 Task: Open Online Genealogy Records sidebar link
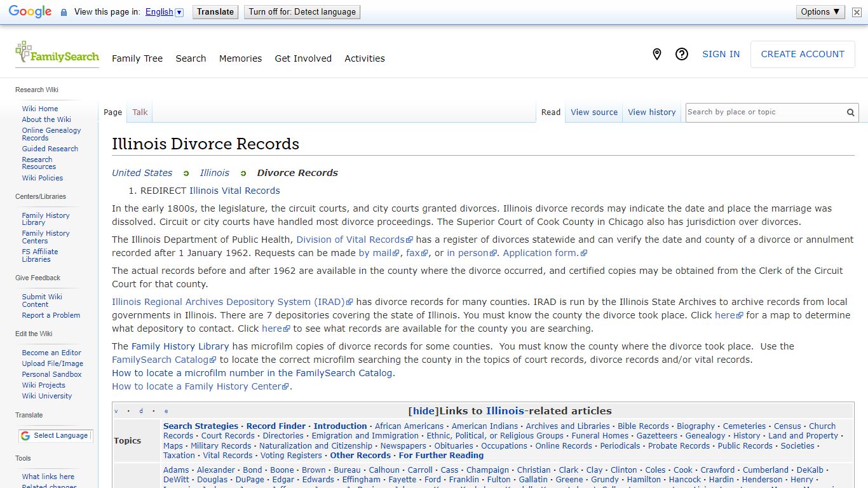(x=51, y=134)
